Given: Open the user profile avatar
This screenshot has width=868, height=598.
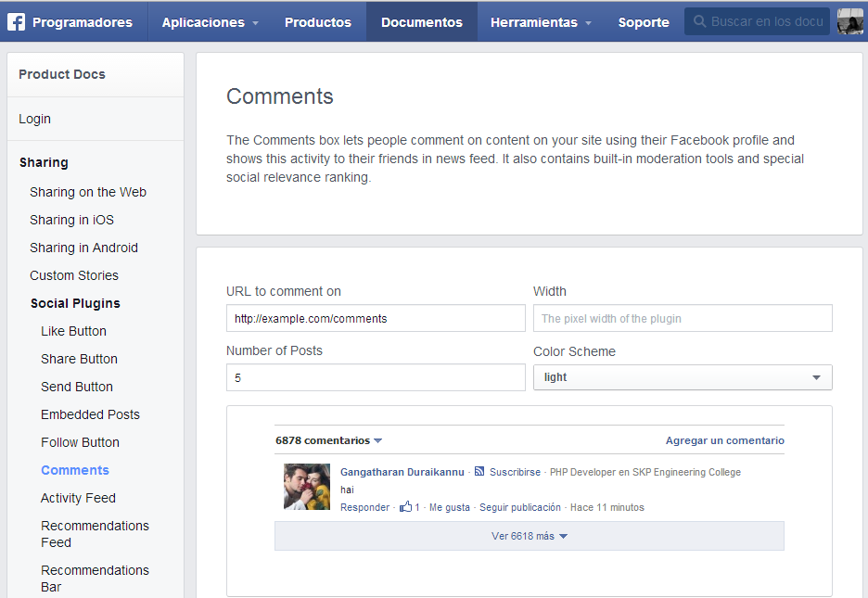Looking at the screenshot, I should click(850, 21).
